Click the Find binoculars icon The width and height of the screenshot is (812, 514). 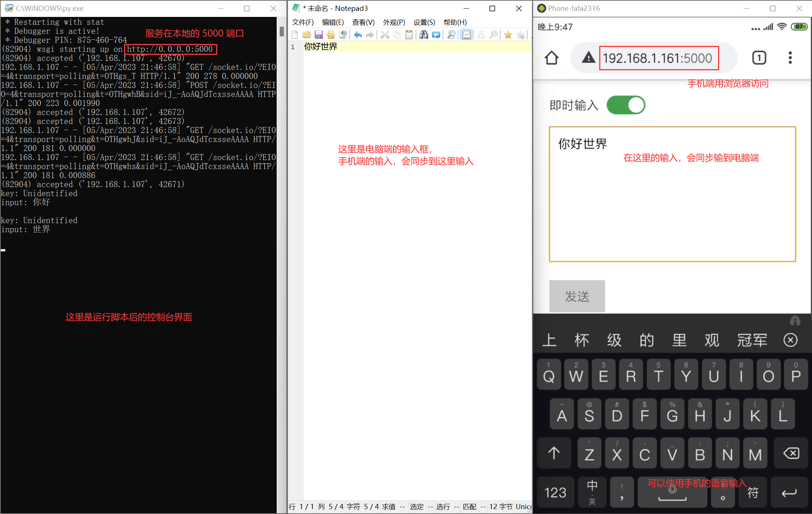[424, 35]
